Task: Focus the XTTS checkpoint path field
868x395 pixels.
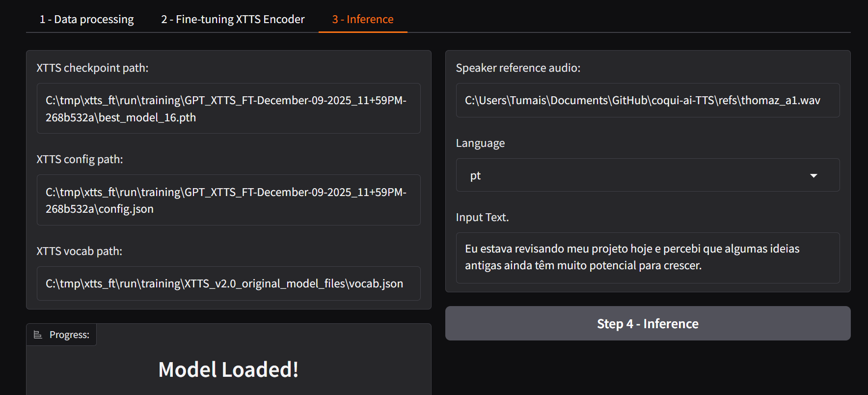Action: [228, 109]
